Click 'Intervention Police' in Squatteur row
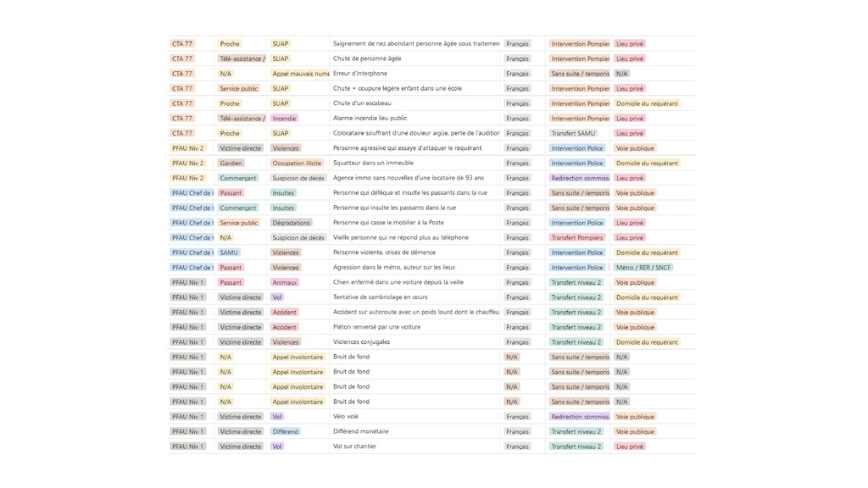The width and height of the screenshot is (868, 488). click(576, 164)
